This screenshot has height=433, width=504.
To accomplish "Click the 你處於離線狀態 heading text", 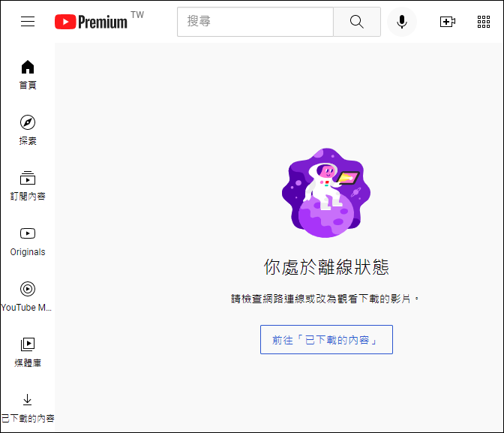I will [326, 267].
